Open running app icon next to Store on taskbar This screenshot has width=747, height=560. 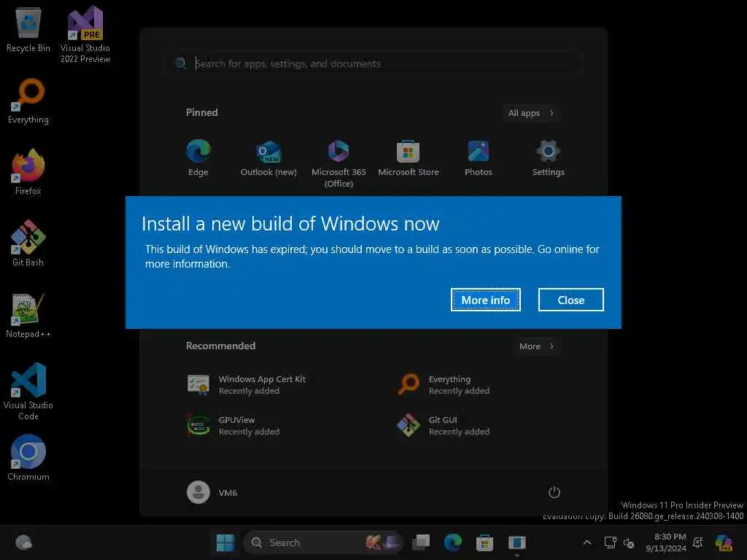(517, 542)
